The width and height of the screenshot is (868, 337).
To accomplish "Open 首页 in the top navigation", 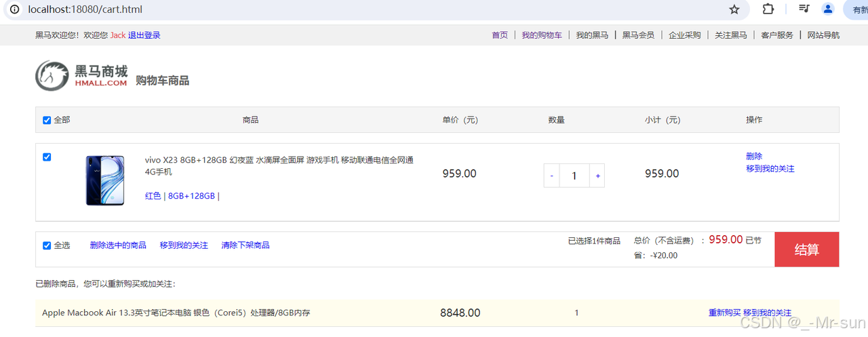I will tap(500, 35).
